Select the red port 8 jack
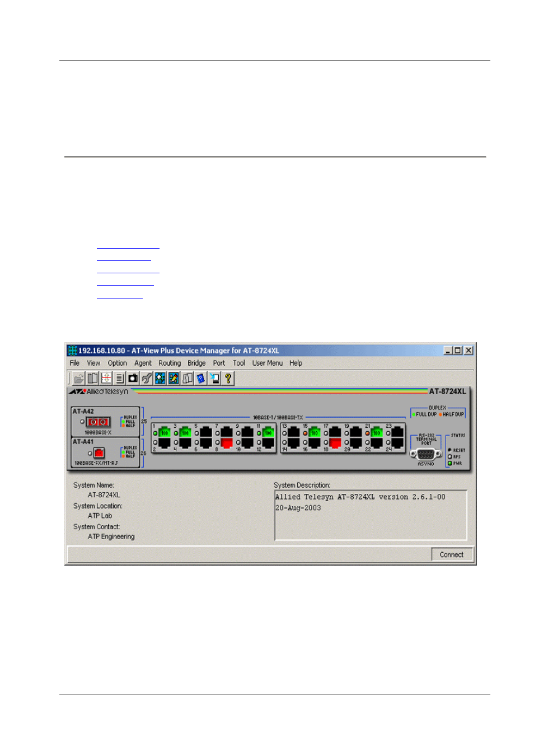The image size is (534, 756). 227,443
